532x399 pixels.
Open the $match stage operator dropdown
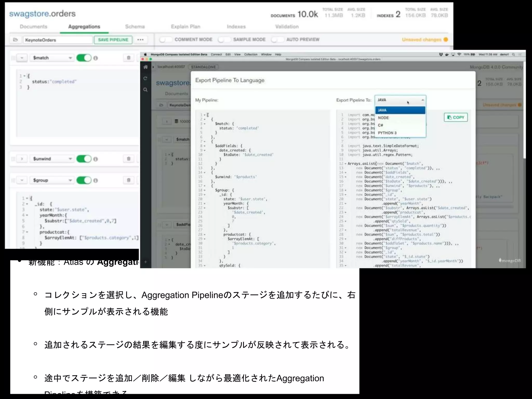point(52,58)
